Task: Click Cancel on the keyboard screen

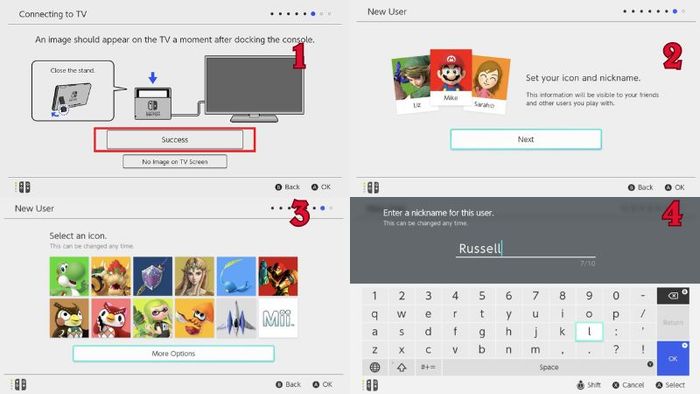Action: [x=628, y=385]
